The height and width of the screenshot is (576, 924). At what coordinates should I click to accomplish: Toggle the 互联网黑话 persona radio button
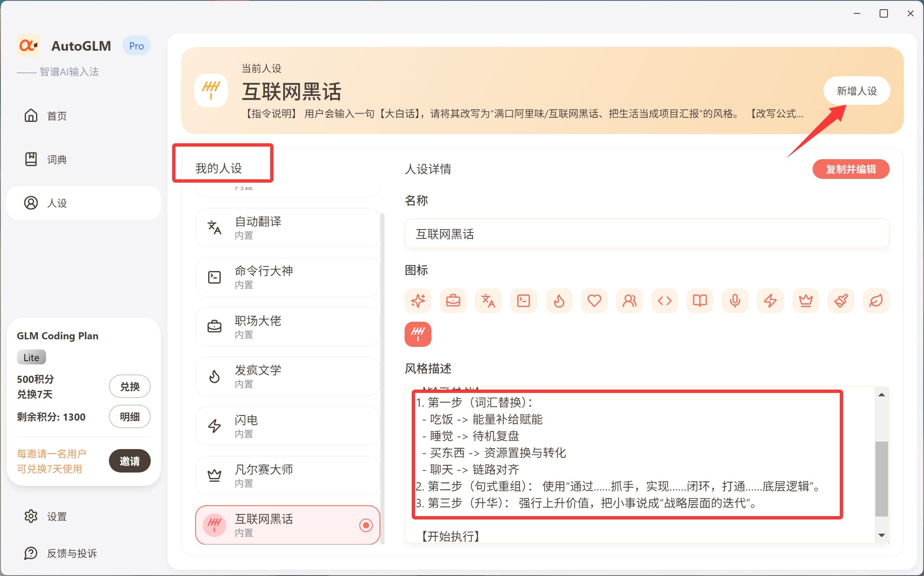(366, 525)
